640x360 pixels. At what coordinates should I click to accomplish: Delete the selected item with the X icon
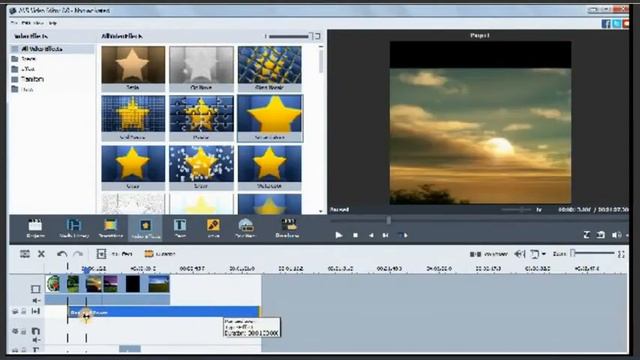pos(41,254)
